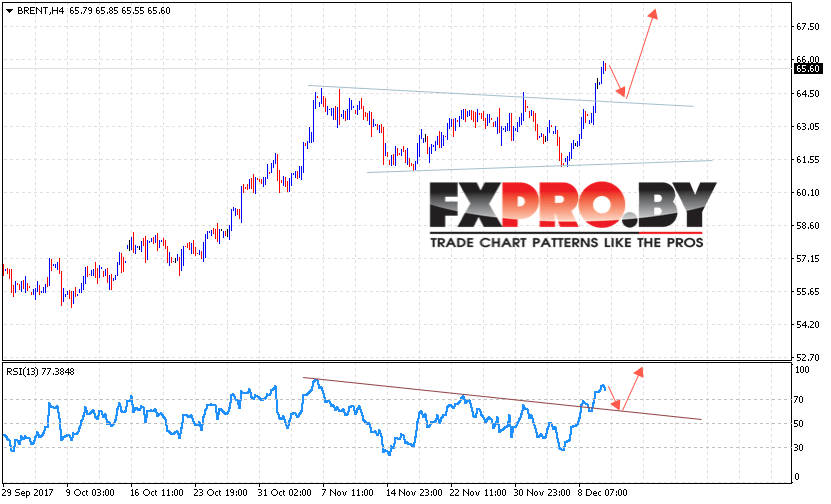Click the 8 Dec 07:00 time label
The height and width of the screenshot is (504, 831).
(603, 493)
